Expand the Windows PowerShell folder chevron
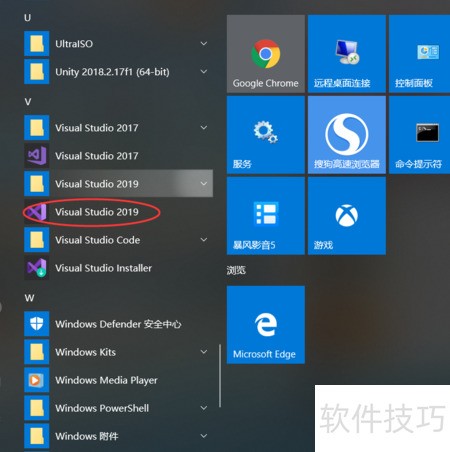The width and height of the screenshot is (450, 452). tap(204, 408)
